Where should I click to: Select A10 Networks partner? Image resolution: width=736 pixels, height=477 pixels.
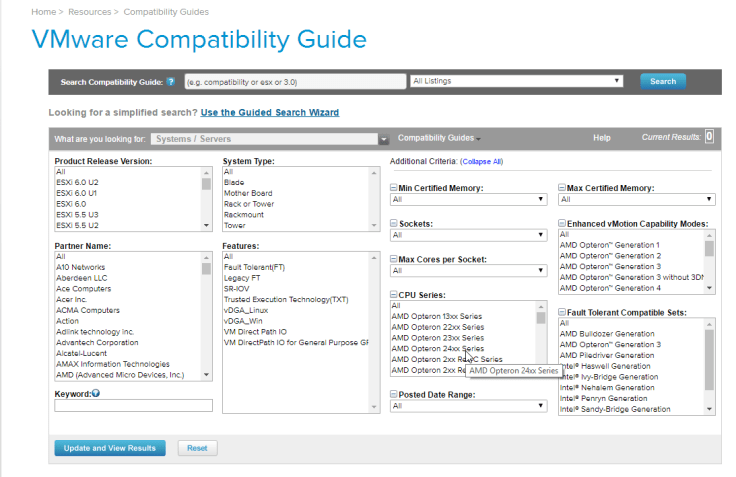pyautogui.click(x=80, y=267)
